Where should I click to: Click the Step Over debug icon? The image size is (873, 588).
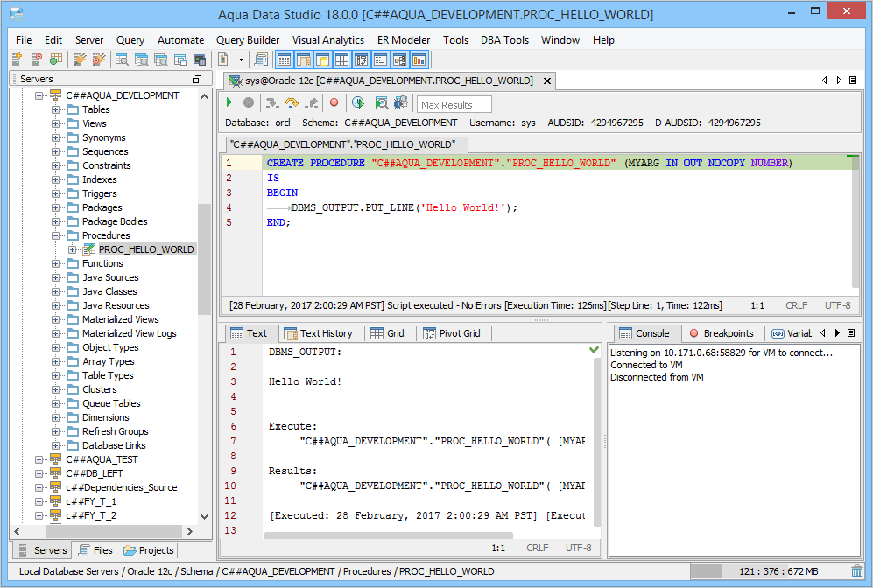292,103
